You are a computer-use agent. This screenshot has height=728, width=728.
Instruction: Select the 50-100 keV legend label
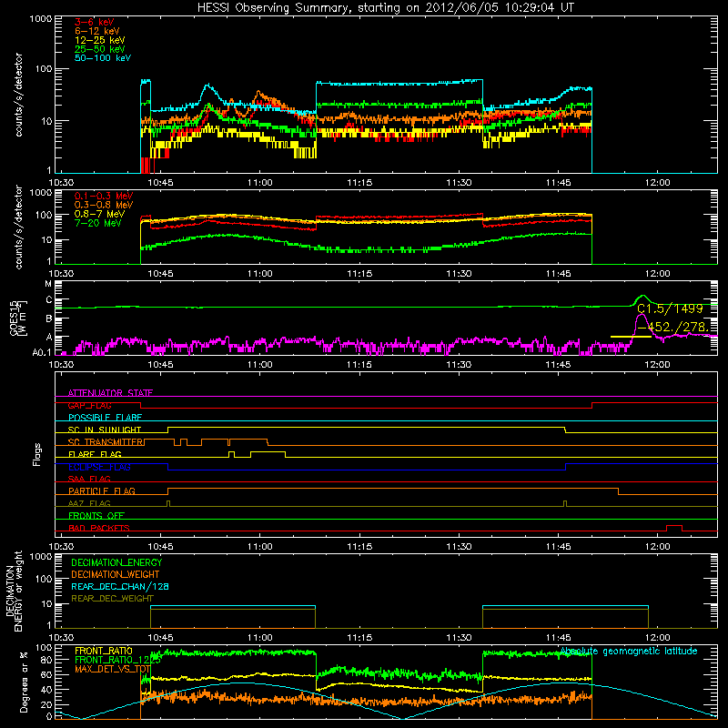(103, 58)
